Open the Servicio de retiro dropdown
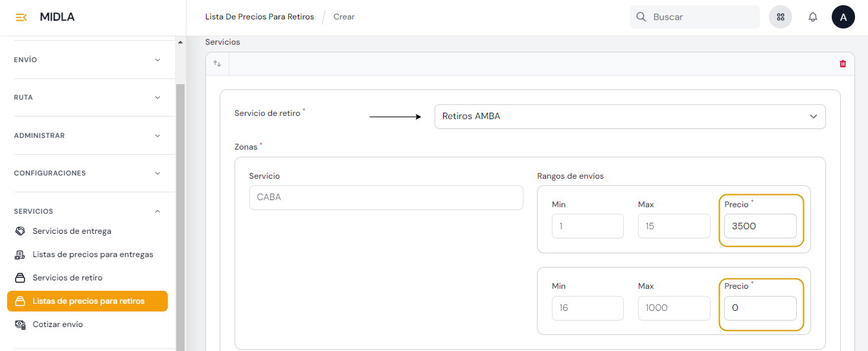Viewport: 868px width, 351px height. (630, 117)
